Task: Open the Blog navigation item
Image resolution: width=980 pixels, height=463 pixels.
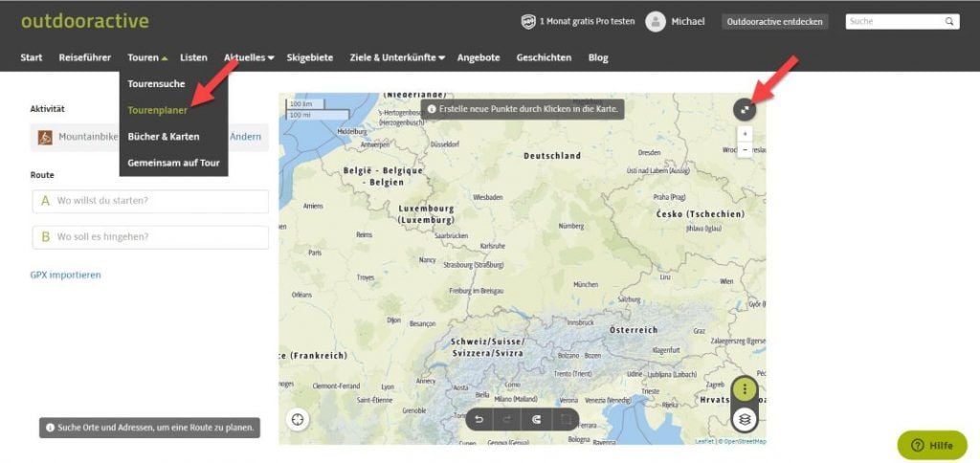Action: [598, 57]
